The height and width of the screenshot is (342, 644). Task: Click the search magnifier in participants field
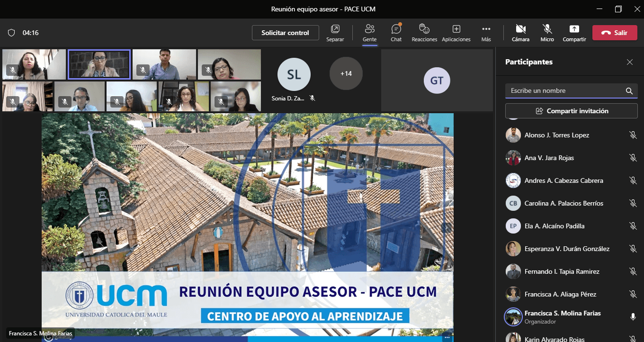pos(629,91)
